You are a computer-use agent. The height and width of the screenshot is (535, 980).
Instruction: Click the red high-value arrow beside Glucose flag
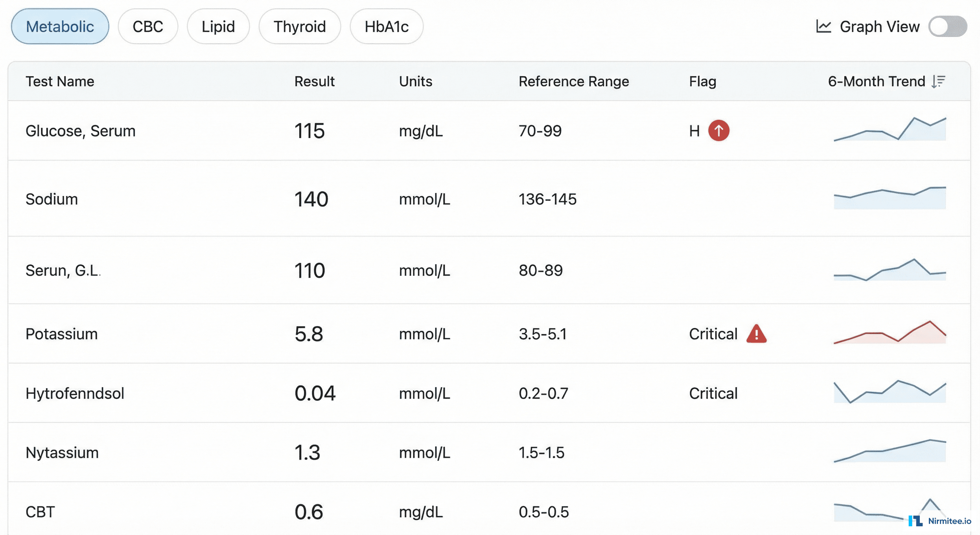point(718,131)
